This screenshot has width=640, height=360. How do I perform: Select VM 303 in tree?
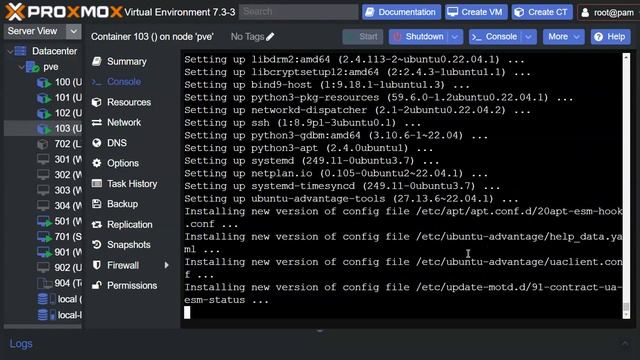pos(43,190)
